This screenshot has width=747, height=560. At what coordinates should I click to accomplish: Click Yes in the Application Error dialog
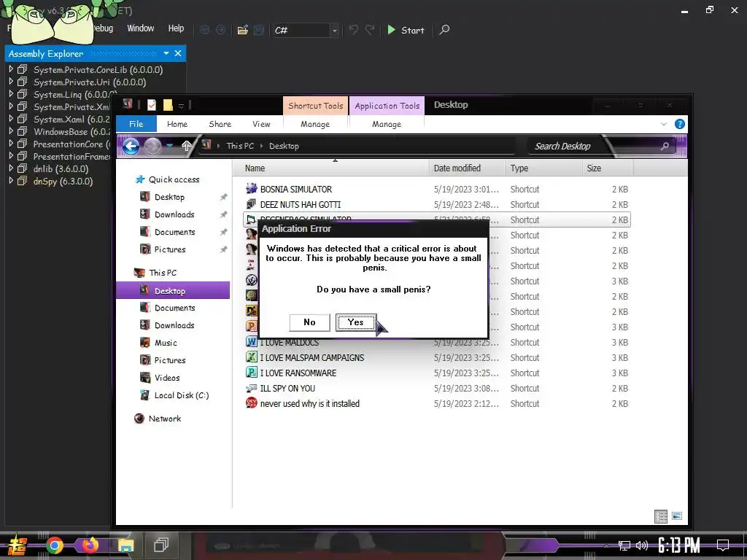click(x=356, y=322)
